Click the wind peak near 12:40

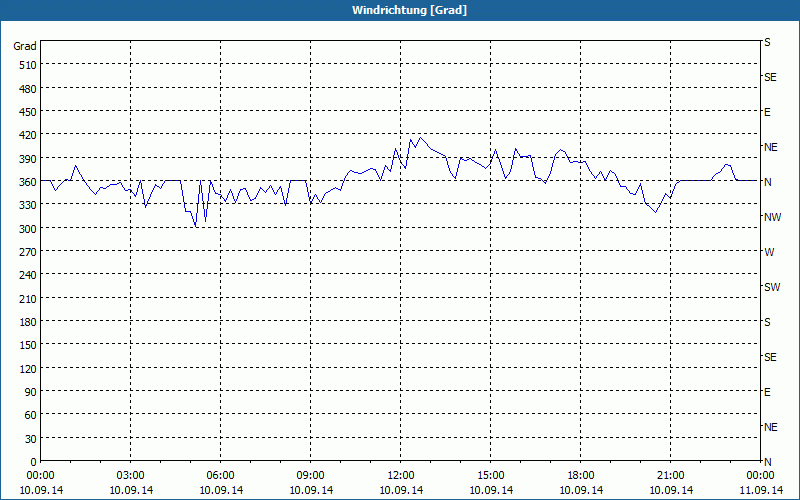[x=420, y=137]
